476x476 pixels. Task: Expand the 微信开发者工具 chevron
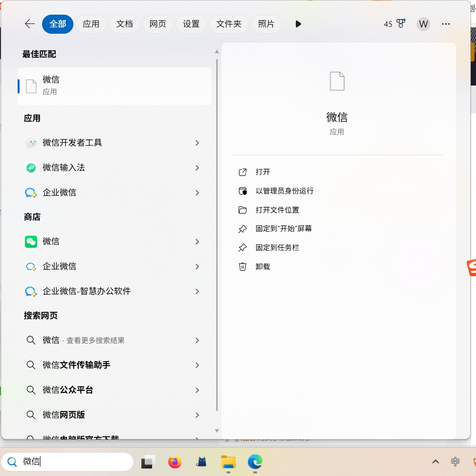pyautogui.click(x=197, y=143)
